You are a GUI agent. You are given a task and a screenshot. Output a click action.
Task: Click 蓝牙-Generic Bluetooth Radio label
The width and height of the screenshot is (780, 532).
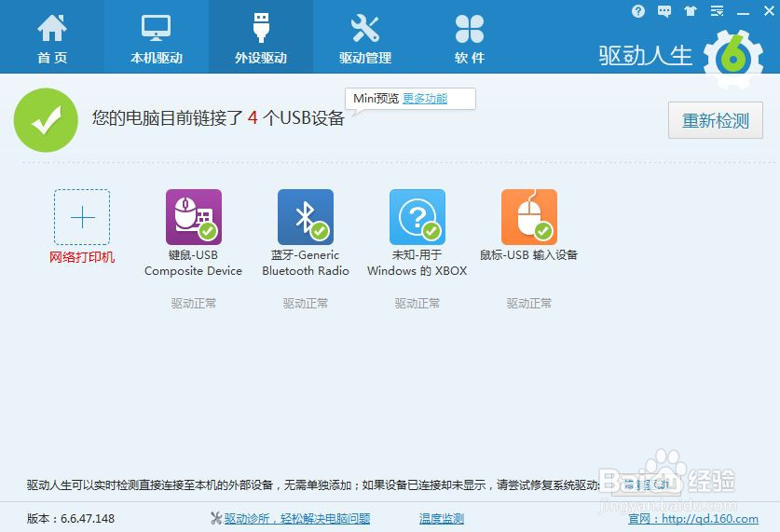(306, 263)
